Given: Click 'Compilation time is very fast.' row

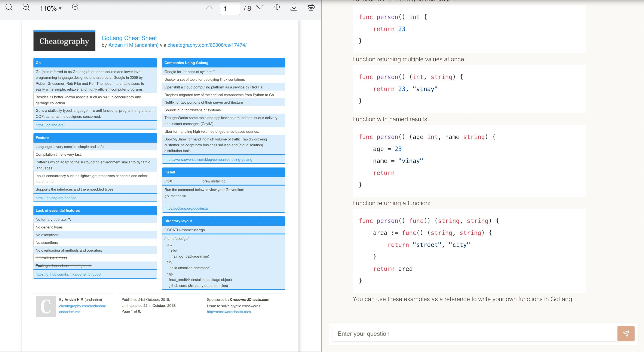Looking at the screenshot, I should [95, 154].
